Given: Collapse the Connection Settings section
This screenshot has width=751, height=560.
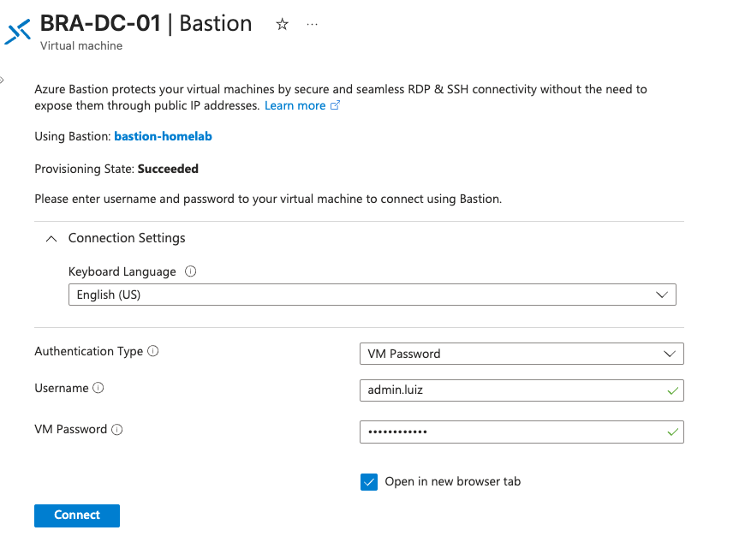Looking at the screenshot, I should [x=51, y=239].
